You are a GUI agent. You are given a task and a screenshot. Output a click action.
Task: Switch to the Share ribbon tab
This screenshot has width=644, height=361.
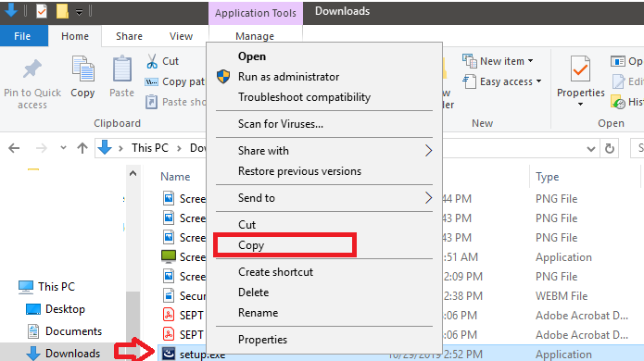129,36
